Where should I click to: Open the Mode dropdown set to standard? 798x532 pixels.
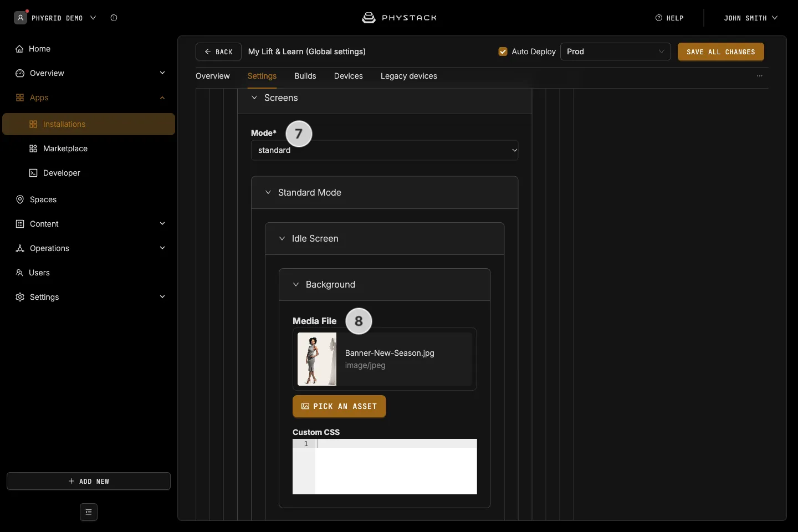click(385, 150)
